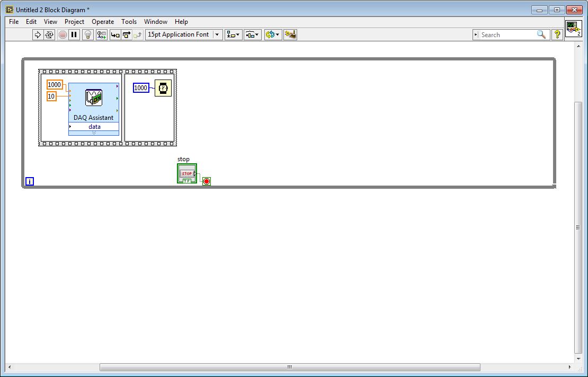Maximize the Block Diagram window

[557, 10]
